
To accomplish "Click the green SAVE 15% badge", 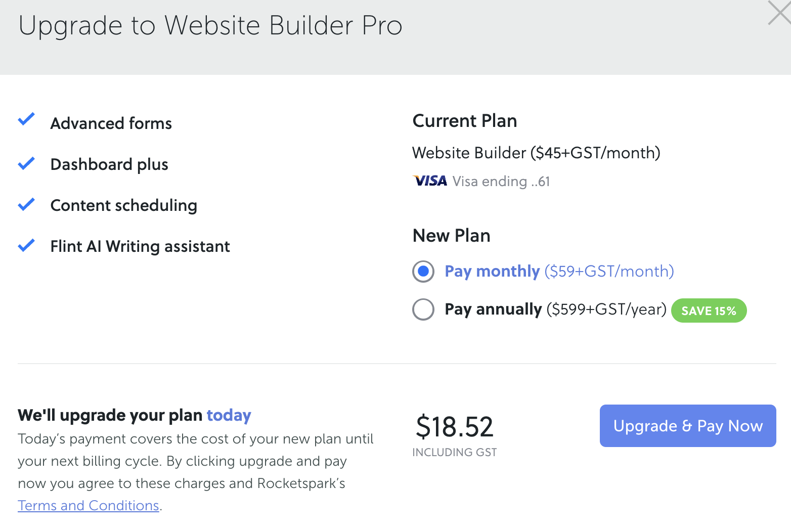I will click(x=709, y=311).
